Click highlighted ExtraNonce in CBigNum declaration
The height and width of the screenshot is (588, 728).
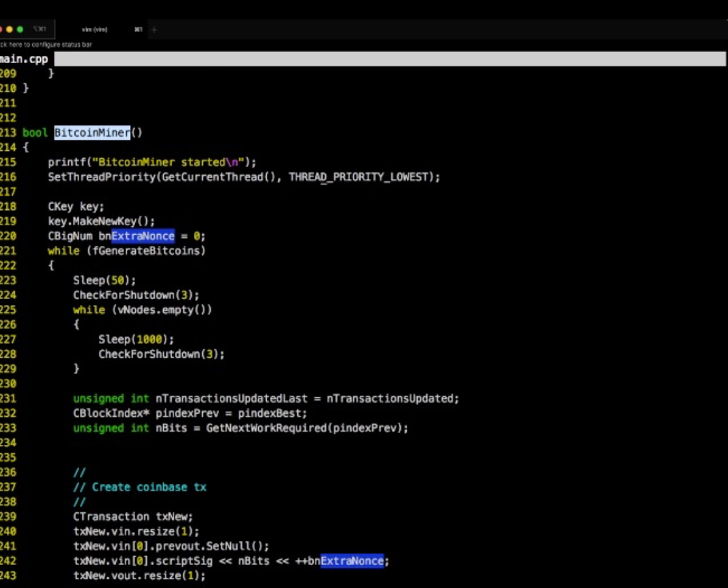click(x=142, y=236)
